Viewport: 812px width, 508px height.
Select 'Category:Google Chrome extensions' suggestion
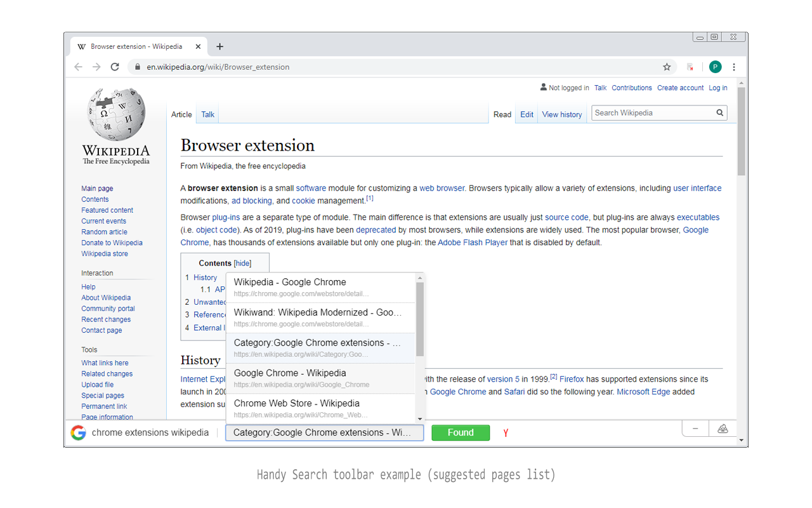click(x=320, y=348)
